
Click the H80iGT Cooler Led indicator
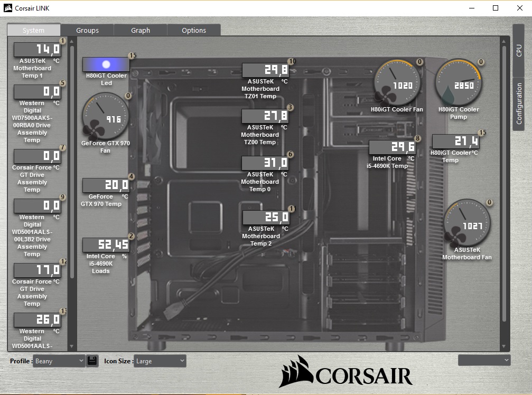point(106,64)
